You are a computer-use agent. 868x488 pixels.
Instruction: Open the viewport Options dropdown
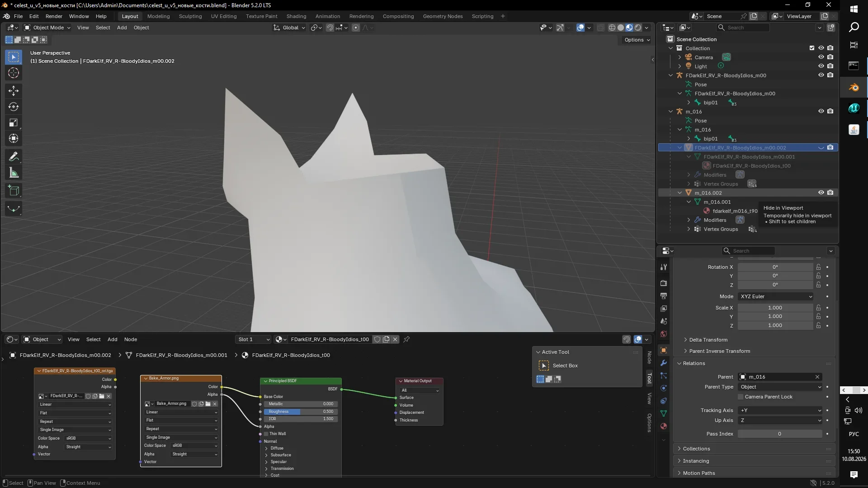(637, 40)
